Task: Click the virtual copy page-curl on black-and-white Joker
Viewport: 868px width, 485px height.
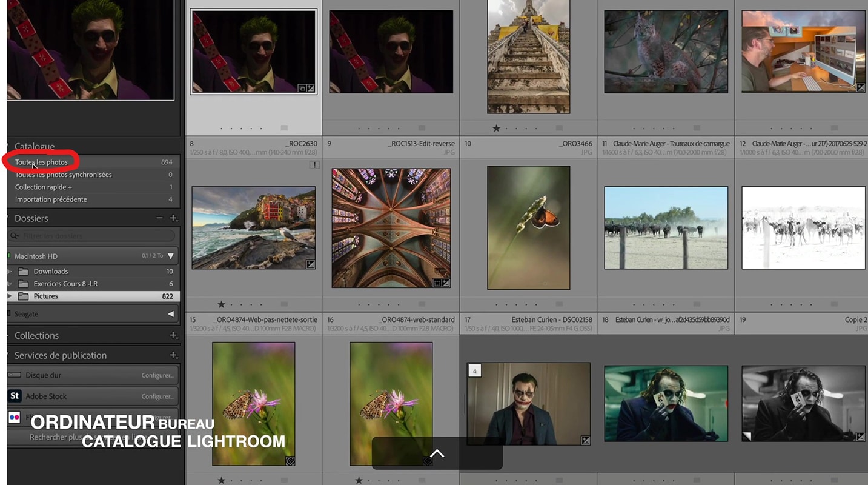Action: point(746,436)
